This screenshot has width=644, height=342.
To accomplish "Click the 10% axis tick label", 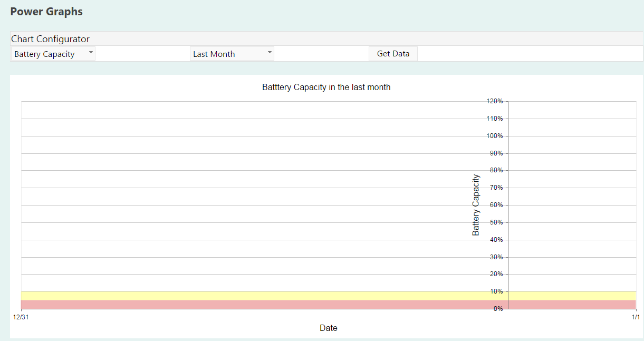I will (x=496, y=291).
